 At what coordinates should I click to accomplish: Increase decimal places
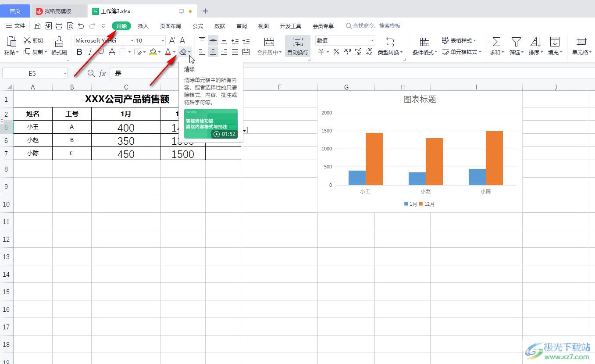tap(358, 52)
